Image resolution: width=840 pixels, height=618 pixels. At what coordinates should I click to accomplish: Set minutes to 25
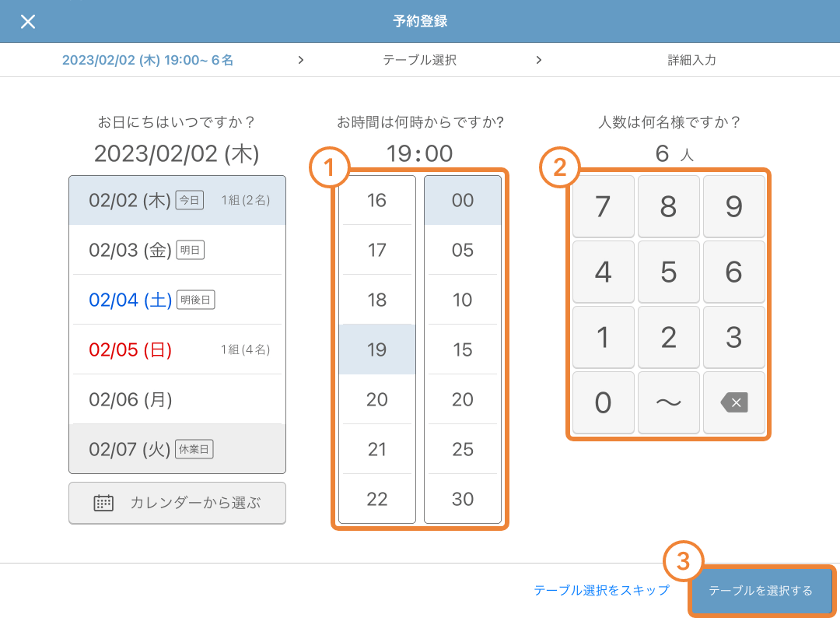pos(463,449)
